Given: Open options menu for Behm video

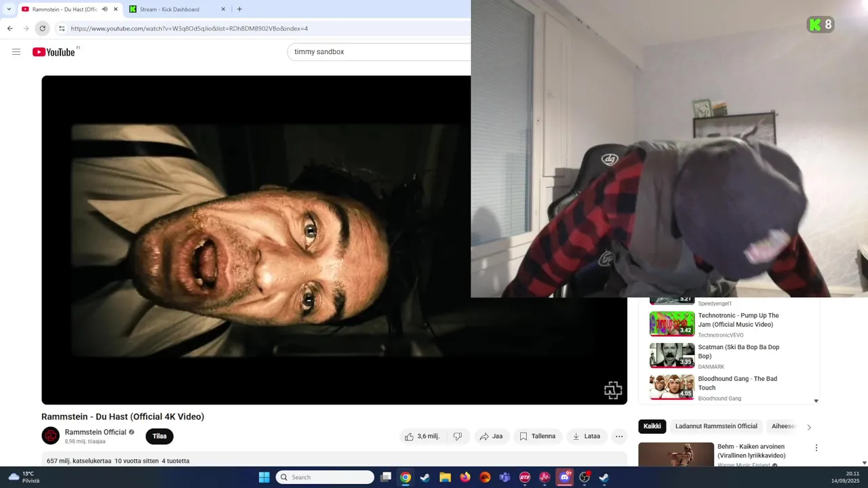Looking at the screenshot, I should (x=816, y=448).
